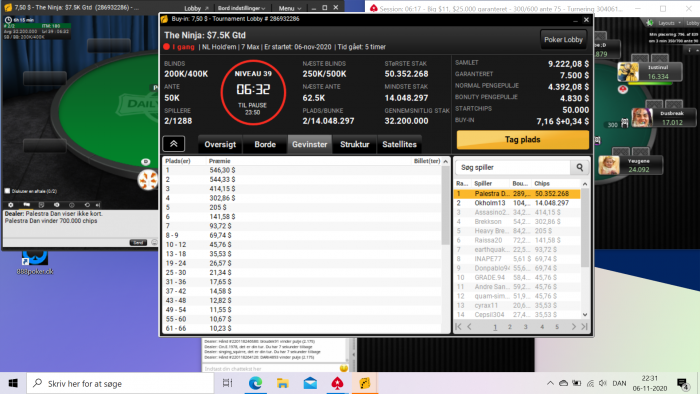Search players with the magnifier icon
The height and width of the screenshot is (394, 700).
[579, 167]
